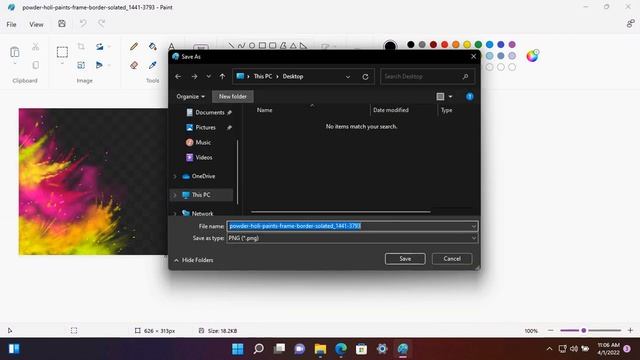This screenshot has height=360, width=640.
Task: Click Desktop in the address breadcrumb
Action: (x=293, y=76)
